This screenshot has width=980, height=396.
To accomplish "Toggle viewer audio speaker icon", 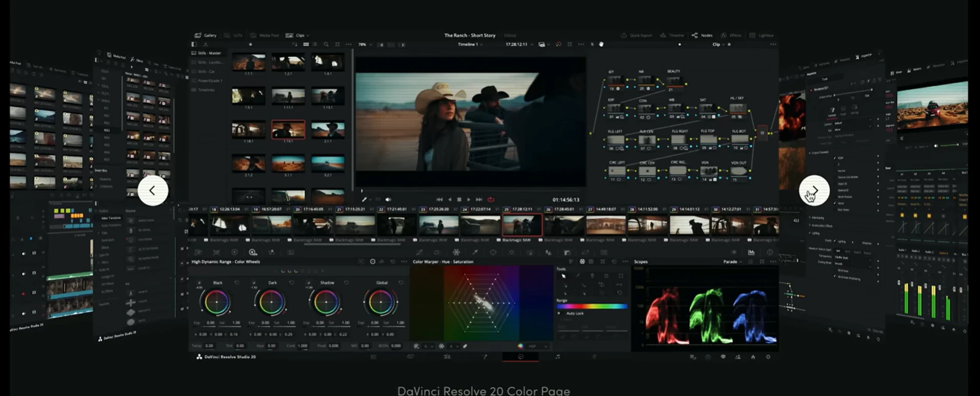I will (x=388, y=200).
